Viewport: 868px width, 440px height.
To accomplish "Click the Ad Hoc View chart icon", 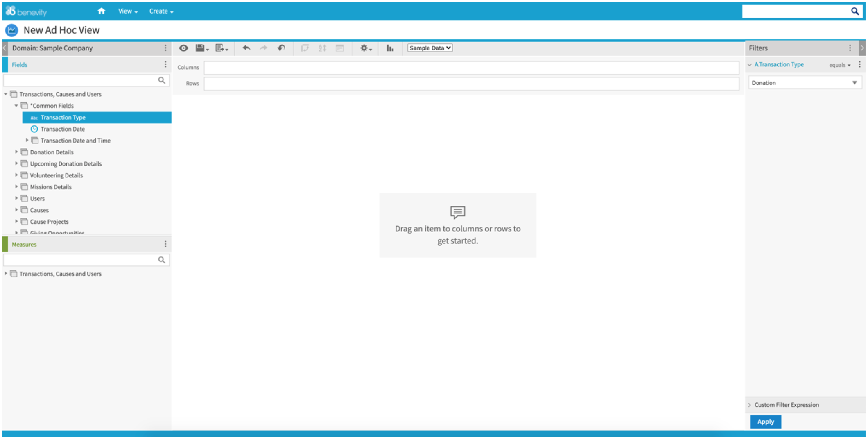I will [x=11, y=30].
